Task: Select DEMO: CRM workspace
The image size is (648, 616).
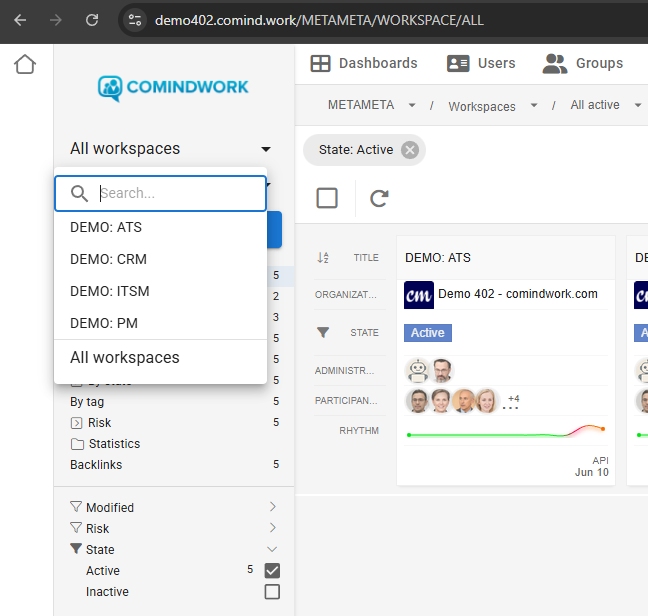Action: 160,259
